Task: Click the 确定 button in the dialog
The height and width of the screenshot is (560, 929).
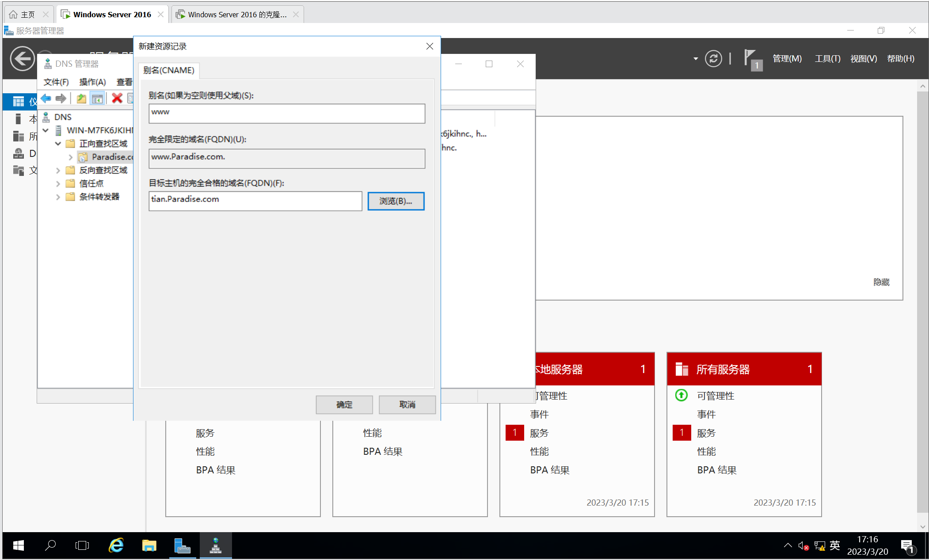Action: [x=344, y=404]
